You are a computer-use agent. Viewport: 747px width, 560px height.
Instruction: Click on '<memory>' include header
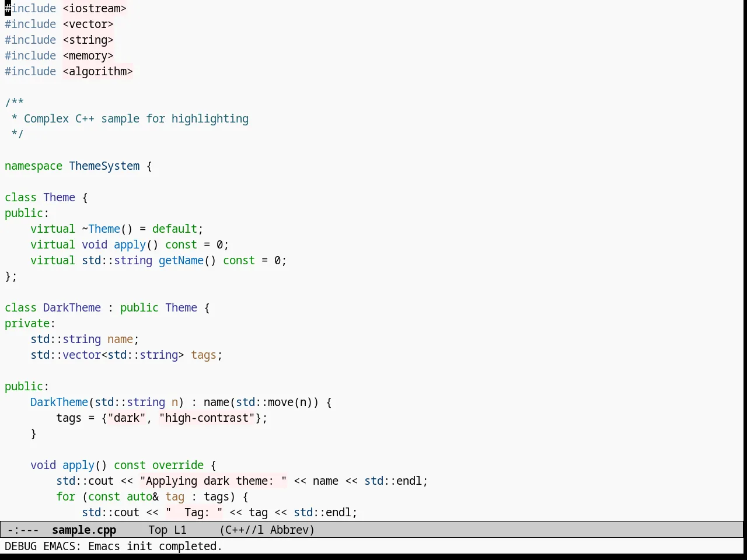[88, 55]
